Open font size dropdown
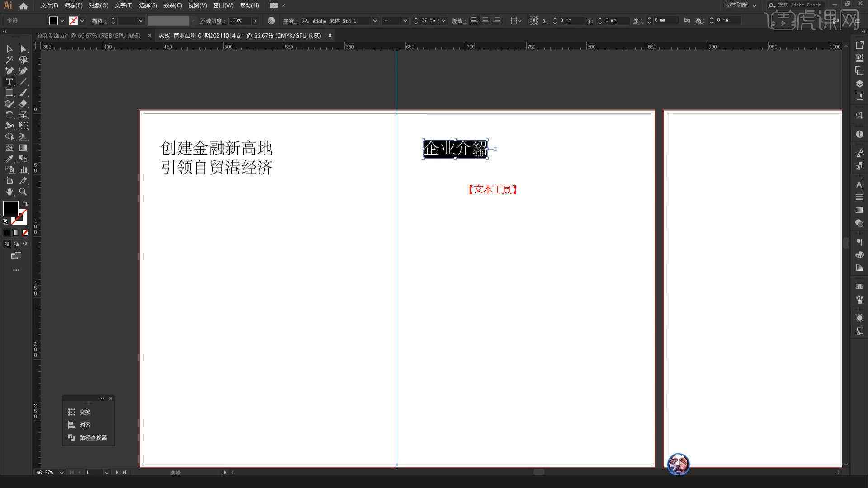 pyautogui.click(x=443, y=21)
